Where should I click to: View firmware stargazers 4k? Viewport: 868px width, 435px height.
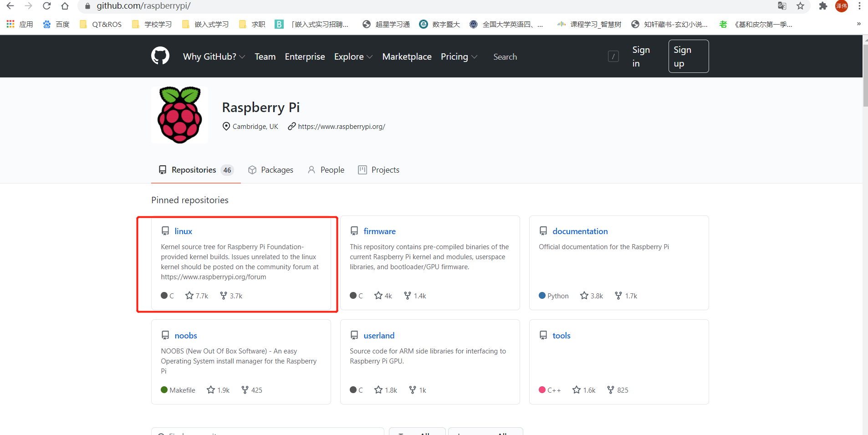click(x=383, y=296)
